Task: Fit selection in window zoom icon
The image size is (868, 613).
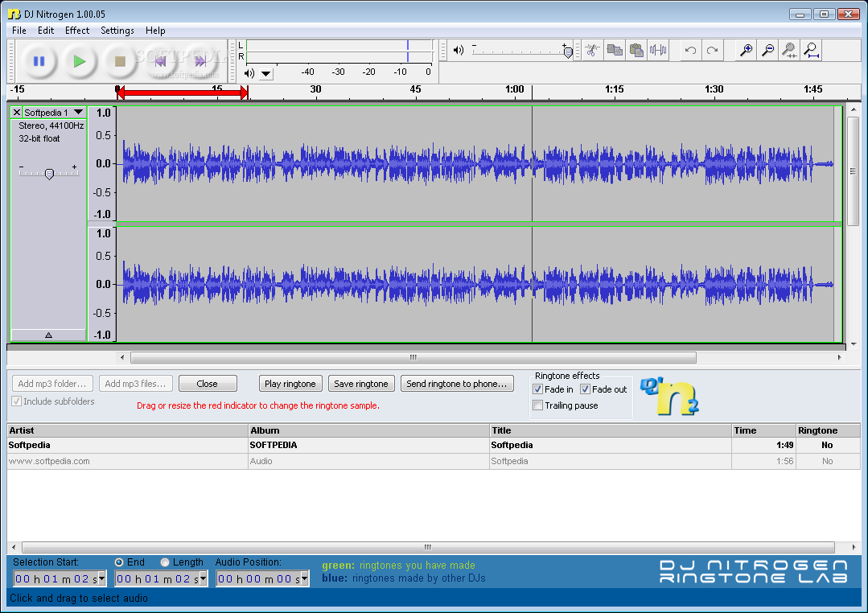Action: click(789, 51)
